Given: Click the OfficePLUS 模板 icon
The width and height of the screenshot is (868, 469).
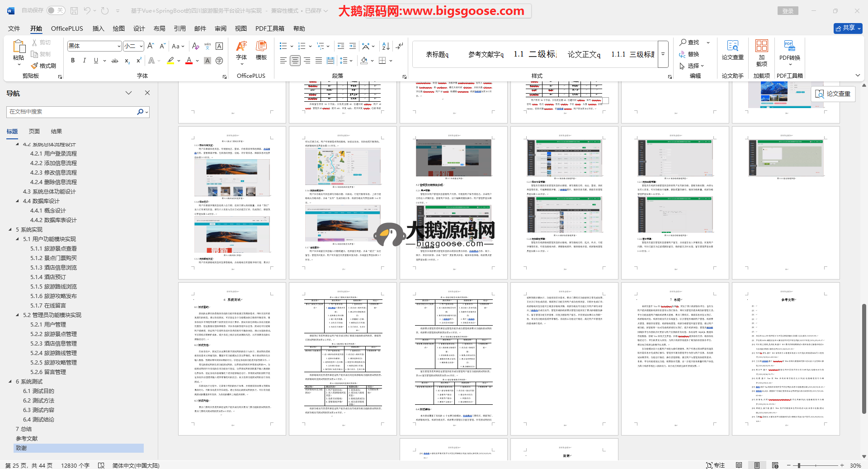Looking at the screenshot, I should coord(261,50).
